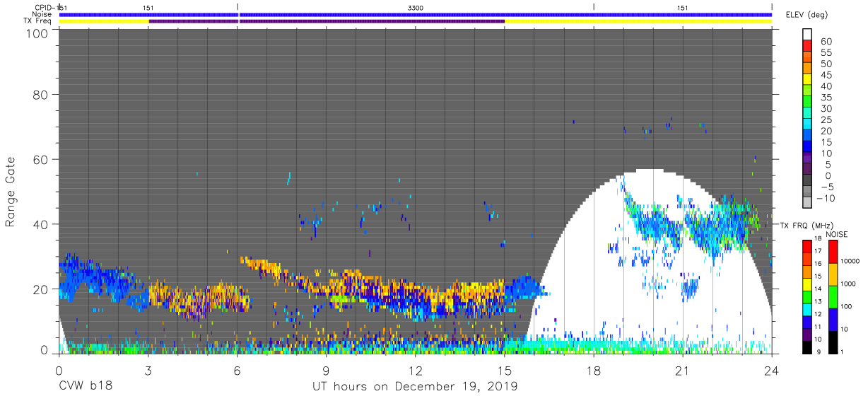Pick red ELEV swatch between 55 and 60

tap(807, 46)
